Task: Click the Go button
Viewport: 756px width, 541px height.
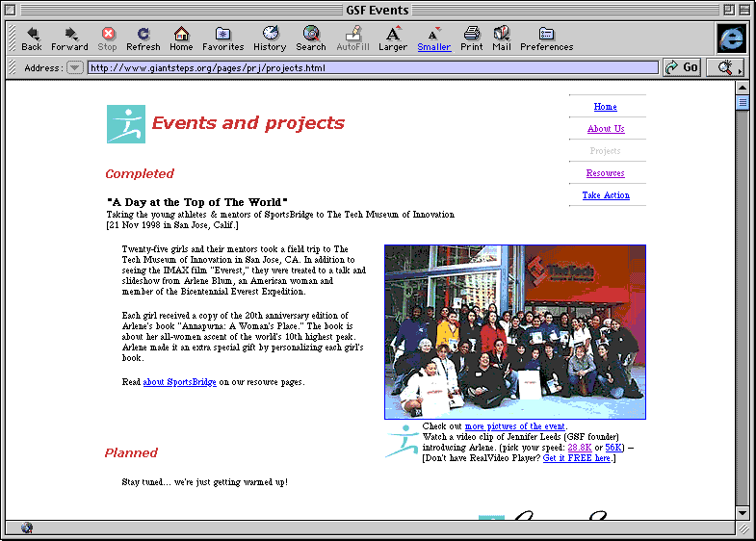Action: 682,67
